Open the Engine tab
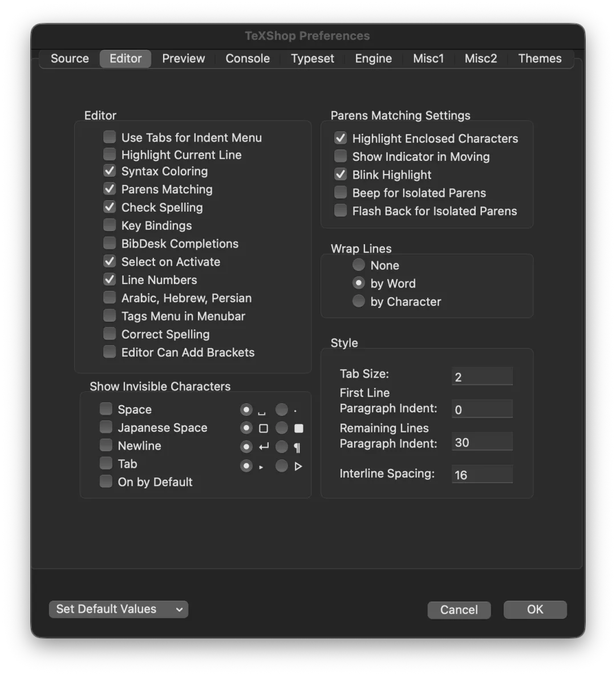Screen dimensions: 616x676 tap(373, 59)
